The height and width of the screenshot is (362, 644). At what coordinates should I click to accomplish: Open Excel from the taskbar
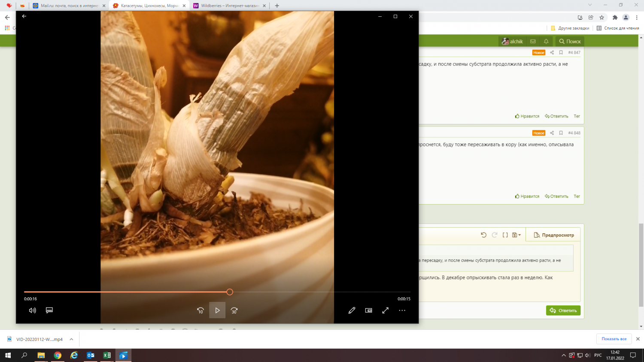[x=107, y=355]
